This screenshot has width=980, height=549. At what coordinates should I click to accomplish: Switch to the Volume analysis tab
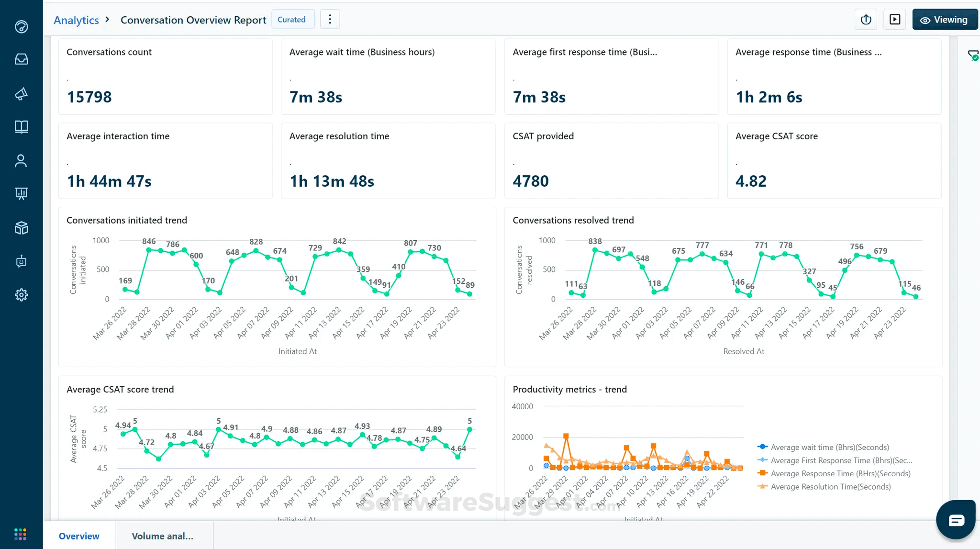pyautogui.click(x=163, y=536)
